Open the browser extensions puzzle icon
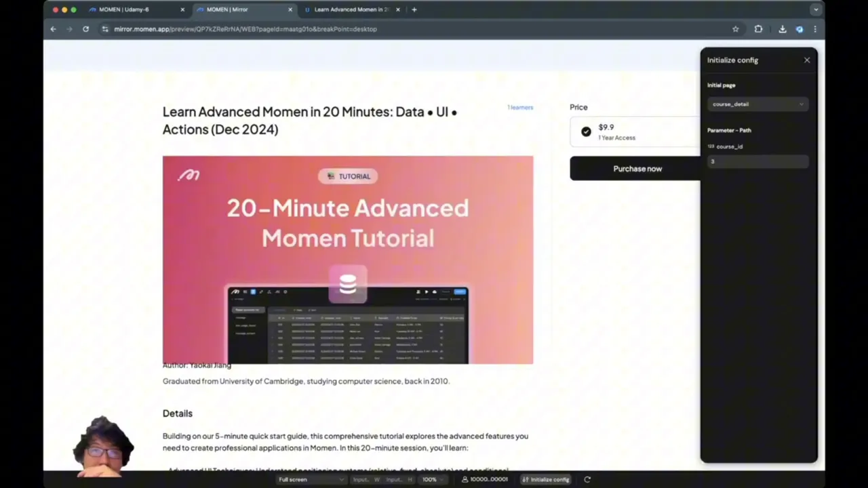Viewport: 868px width, 488px height. pos(758,29)
